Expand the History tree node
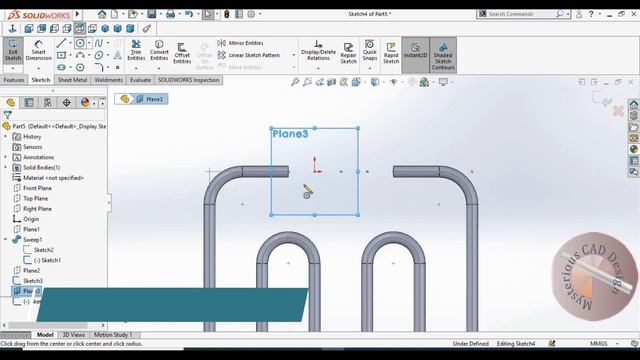Image resolution: width=640 pixels, height=360 pixels. pos(6,136)
